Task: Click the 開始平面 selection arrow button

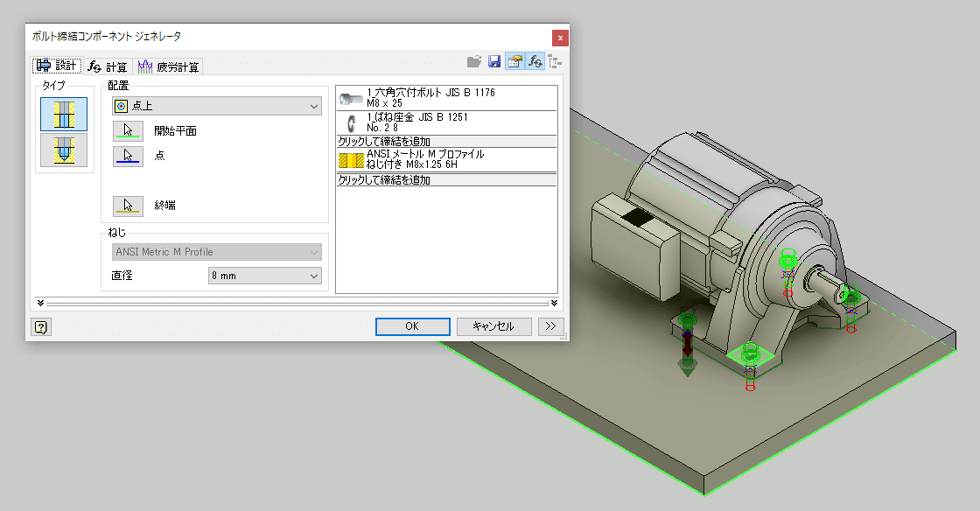Action: pyautogui.click(x=128, y=130)
